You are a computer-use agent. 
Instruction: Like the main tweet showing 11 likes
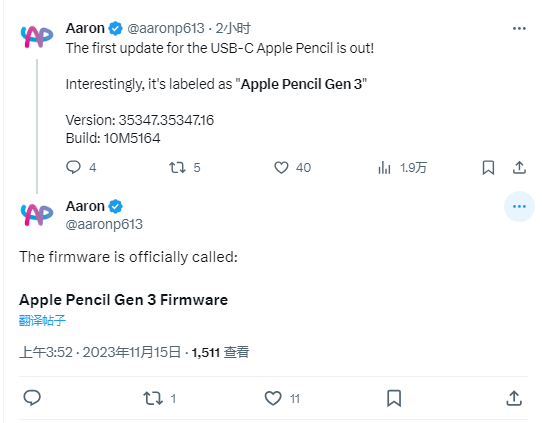273,398
